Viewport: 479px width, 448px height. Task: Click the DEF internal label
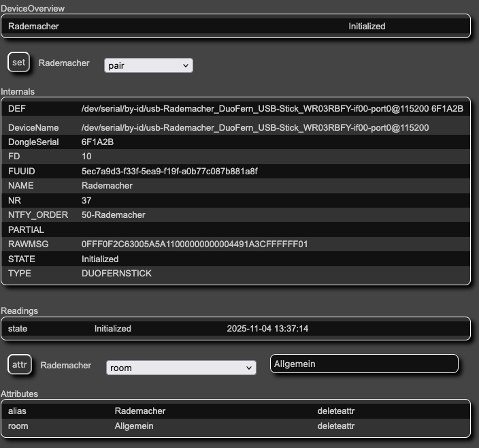(17, 109)
